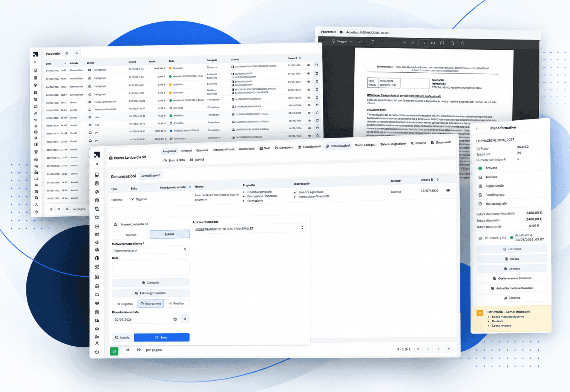This screenshot has width=570, height=392.
Task: Click the green circular icon near pagination
Action: click(114, 351)
